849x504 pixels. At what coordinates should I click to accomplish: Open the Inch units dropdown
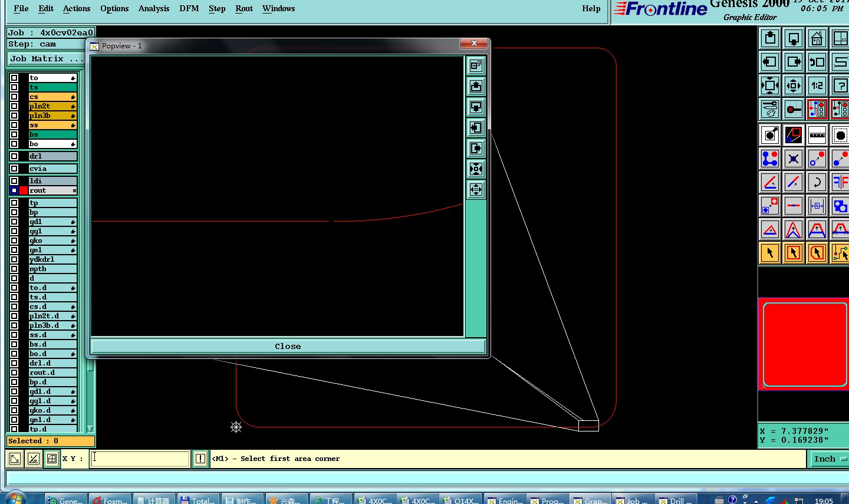[830, 459]
